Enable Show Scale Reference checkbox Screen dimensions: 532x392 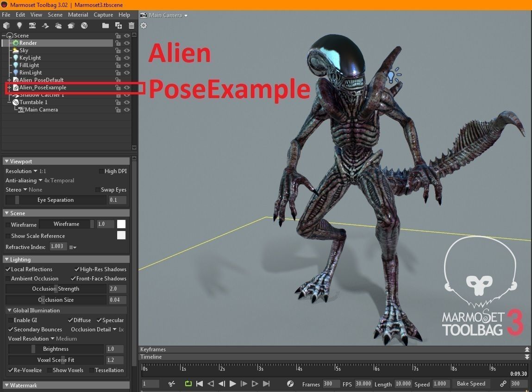pyautogui.click(x=8, y=236)
